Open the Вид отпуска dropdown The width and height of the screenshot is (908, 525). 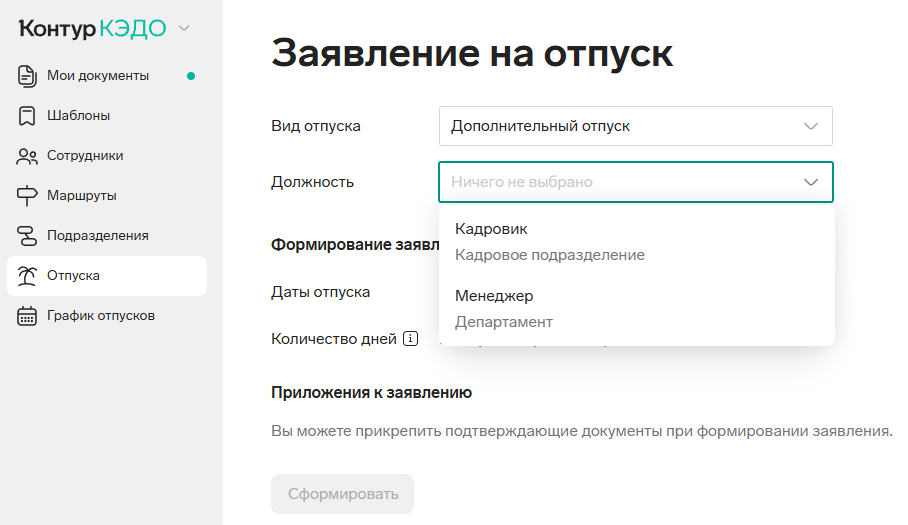tap(635, 127)
